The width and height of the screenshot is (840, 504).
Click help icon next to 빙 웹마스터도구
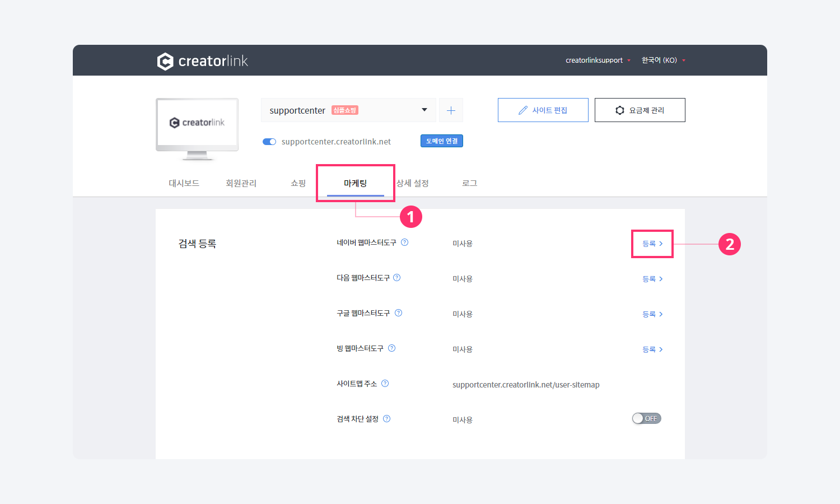pyautogui.click(x=392, y=348)
